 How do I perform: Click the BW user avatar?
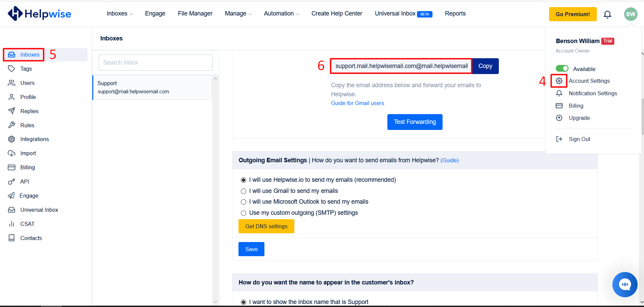(x=631, y=14)
